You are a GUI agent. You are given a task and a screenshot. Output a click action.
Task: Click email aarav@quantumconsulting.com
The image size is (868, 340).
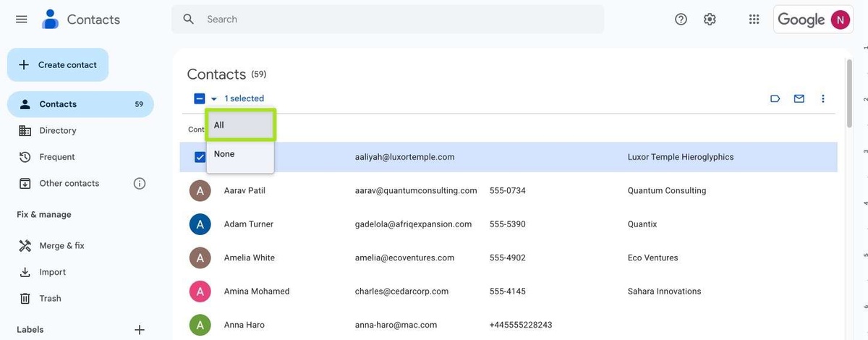[x=416, y=191]
